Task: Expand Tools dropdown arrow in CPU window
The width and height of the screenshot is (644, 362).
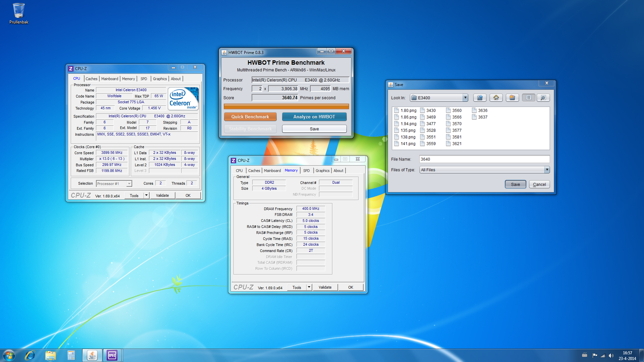Action: [146, 195]
